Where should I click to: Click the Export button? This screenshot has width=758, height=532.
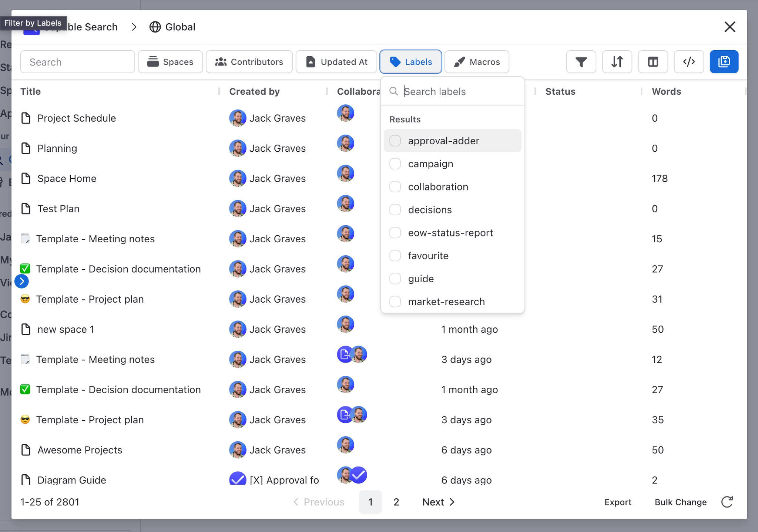point(618,502)
